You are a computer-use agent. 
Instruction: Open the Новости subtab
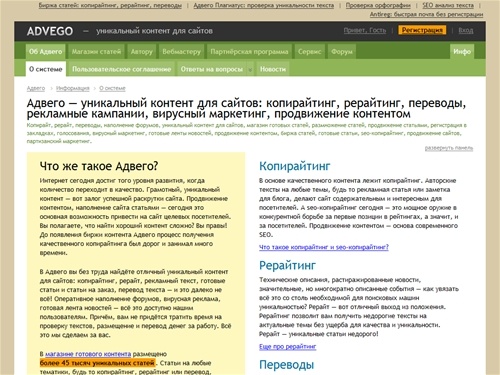273,69
